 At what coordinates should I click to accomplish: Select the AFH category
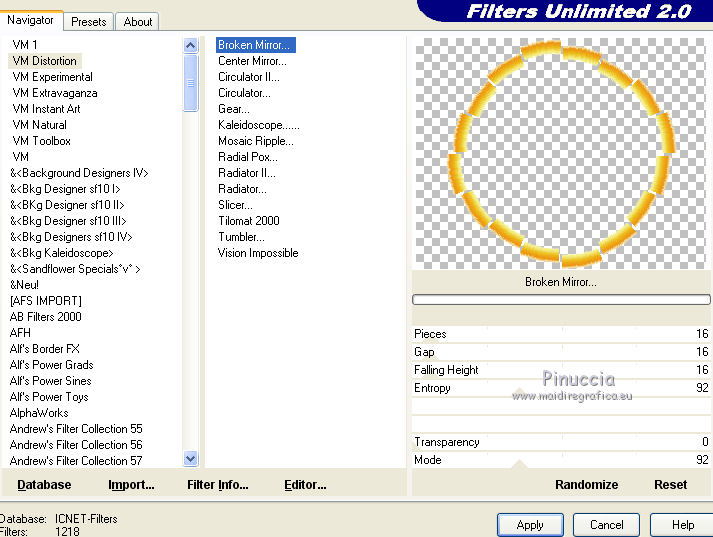(x=20, y=333)
